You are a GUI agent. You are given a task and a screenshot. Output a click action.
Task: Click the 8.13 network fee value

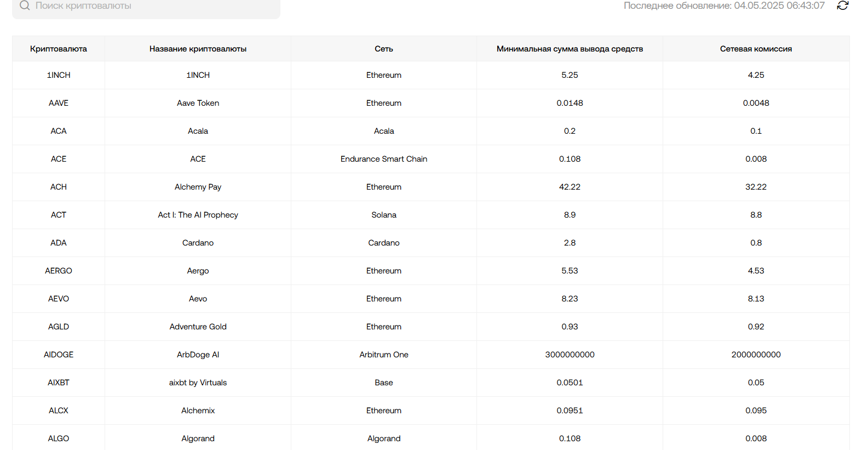tap(756, 299)
